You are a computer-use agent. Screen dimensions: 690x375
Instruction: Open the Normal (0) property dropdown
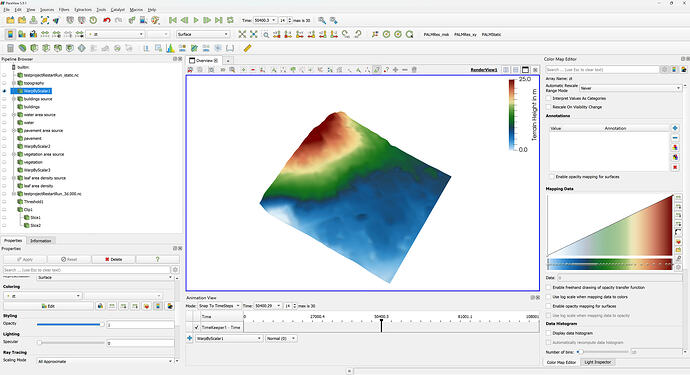[281, 338]
